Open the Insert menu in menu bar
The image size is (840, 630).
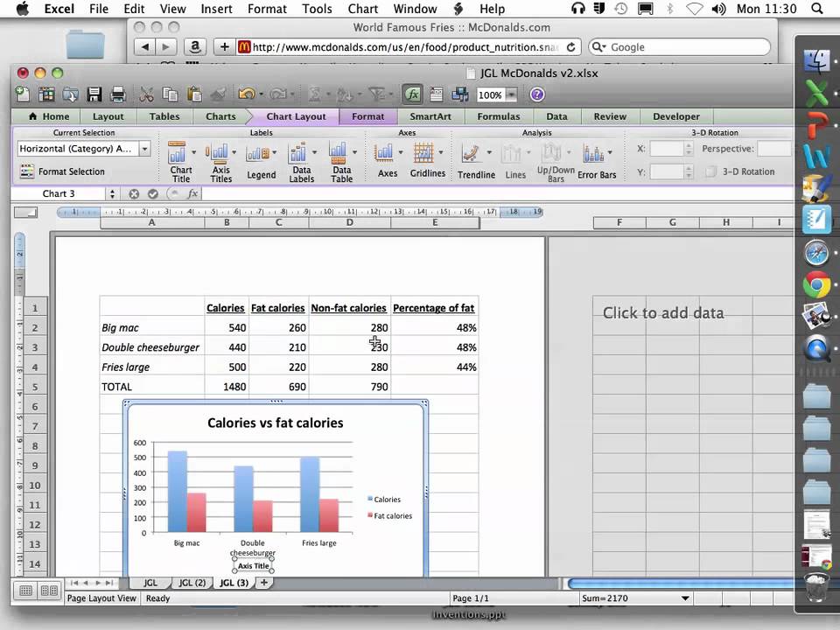(x=217, y=9)
